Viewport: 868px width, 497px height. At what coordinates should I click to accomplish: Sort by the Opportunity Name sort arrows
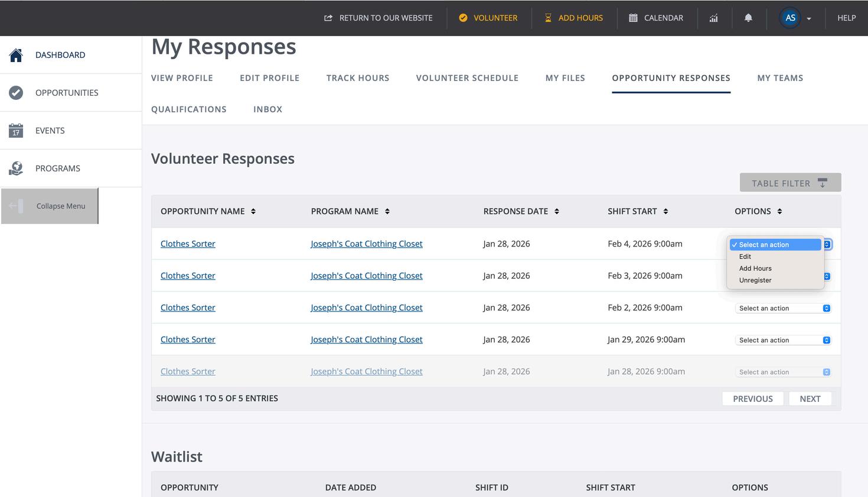pyautogui.click(x=253, y=212)
